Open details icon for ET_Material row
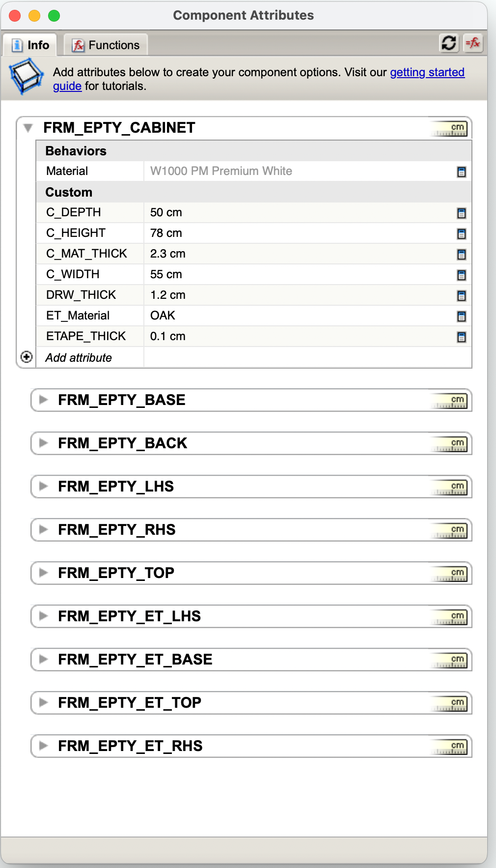The height and width of the screenshot is (868, 496). [x=461, y=317]
